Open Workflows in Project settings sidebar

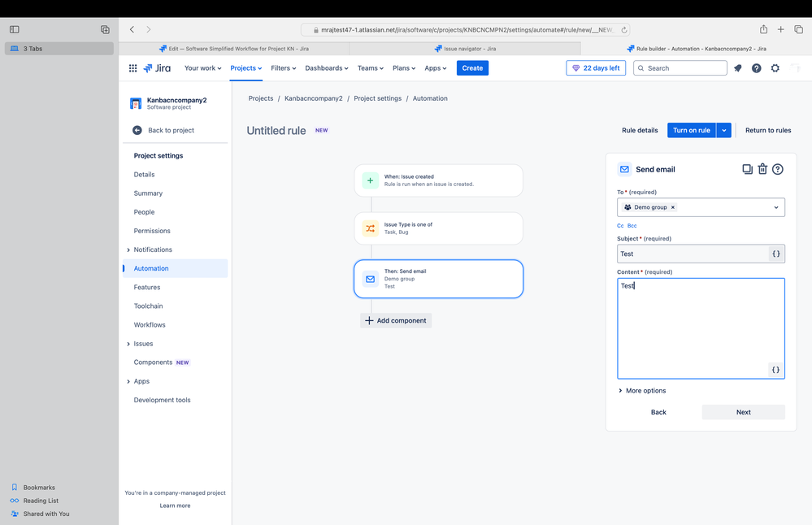pyautogui.click(x=150, y=324)
